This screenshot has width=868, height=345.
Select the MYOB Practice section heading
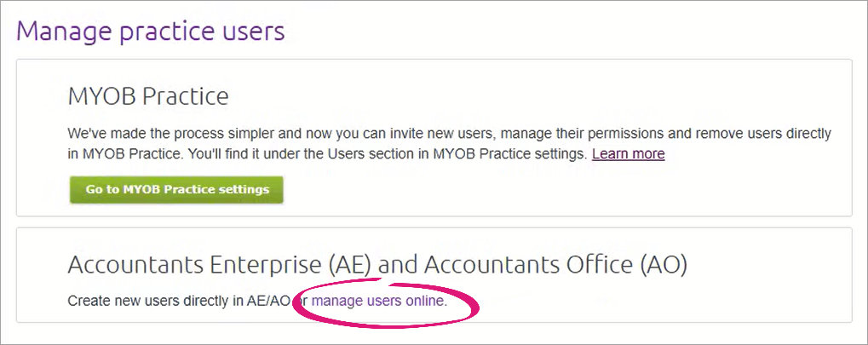148,96
